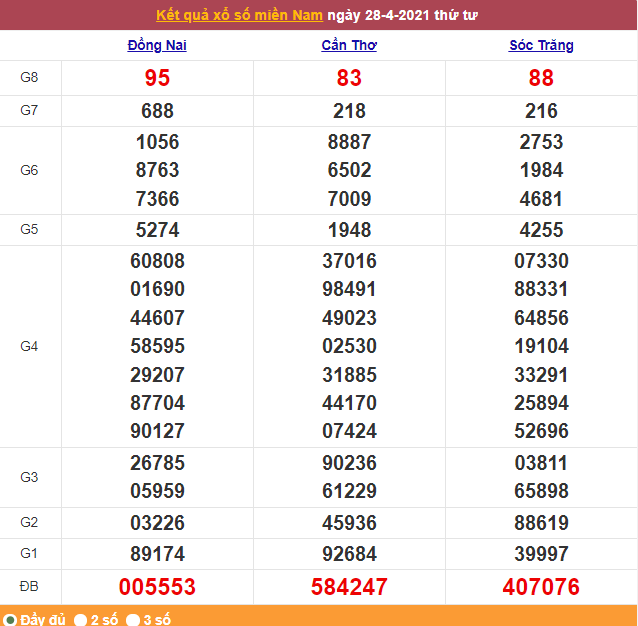Click the G4 row label
The image size is (638, 626).
click(x=30, y=346)
